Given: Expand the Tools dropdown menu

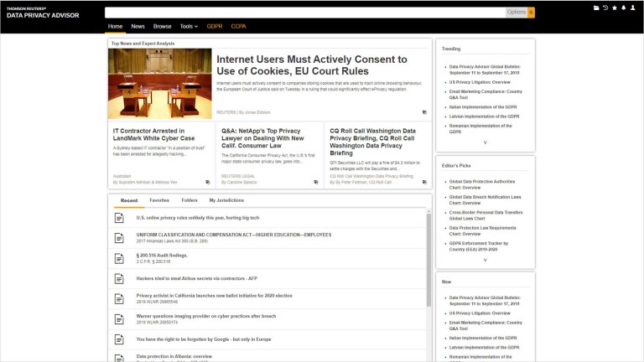Looking at the screenshot, I should pos(189,26).
